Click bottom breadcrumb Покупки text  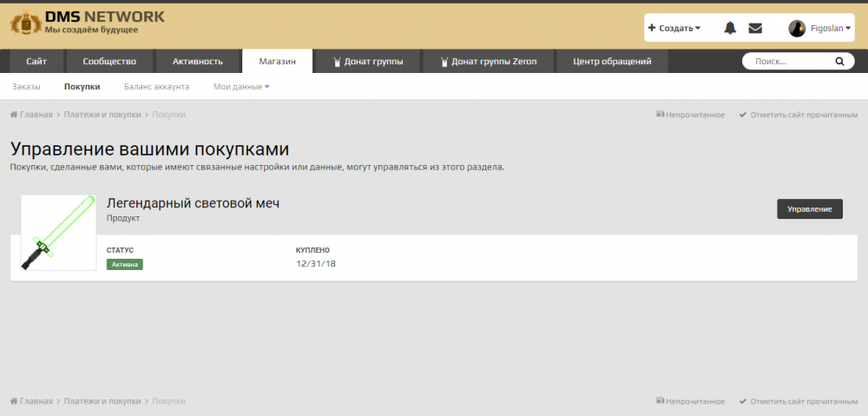169,401
